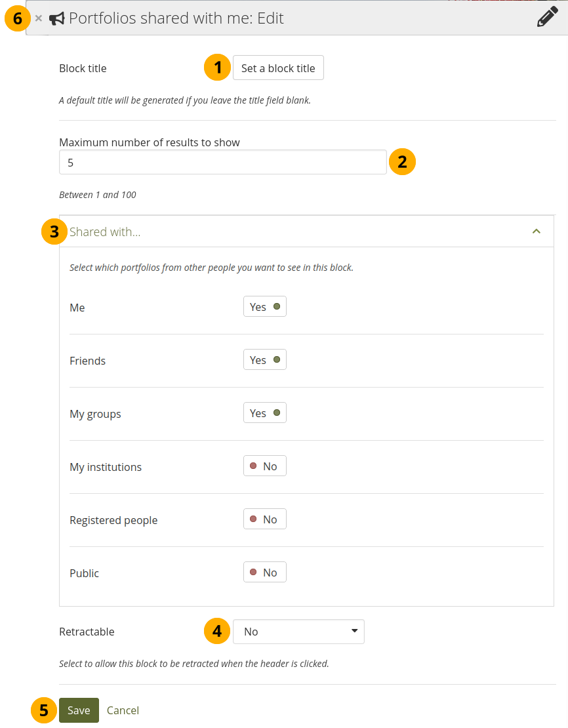Collapse the Shared with section chevron
Image resolution: width=568 pixels, height=728 pixels.
coord(537,232)
